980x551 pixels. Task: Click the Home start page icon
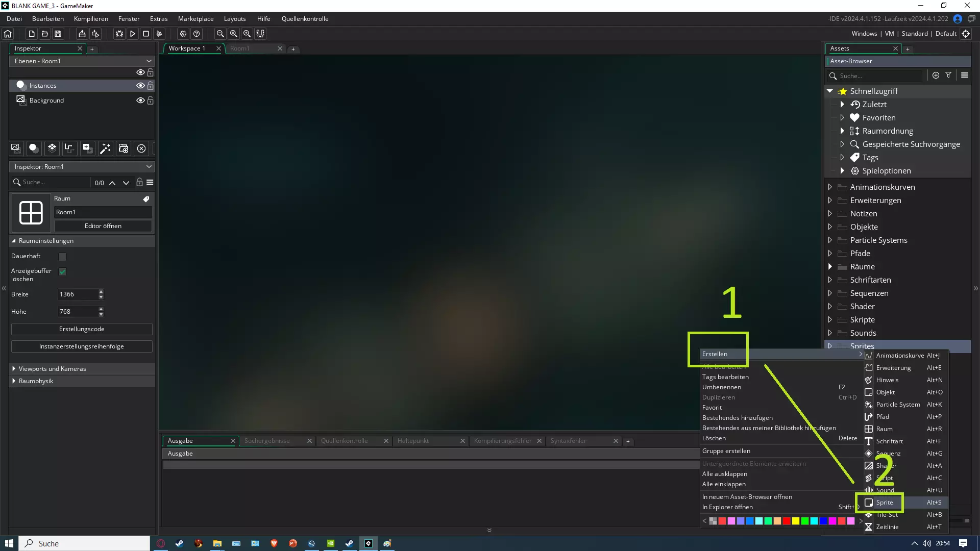coord(8,34)
